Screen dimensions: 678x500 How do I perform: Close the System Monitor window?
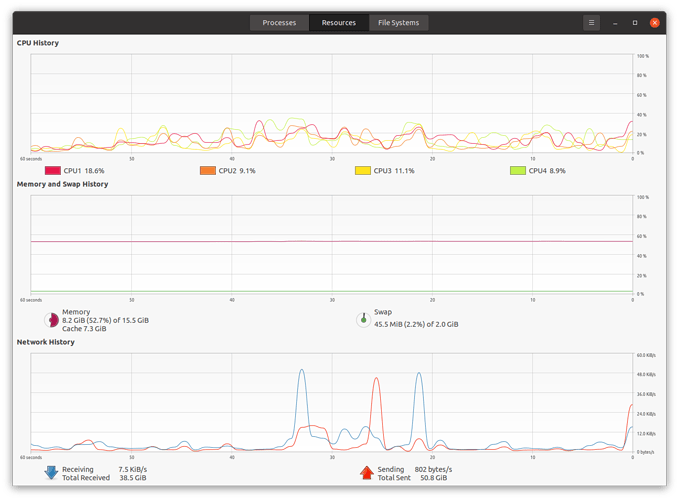tap(655, 23)
